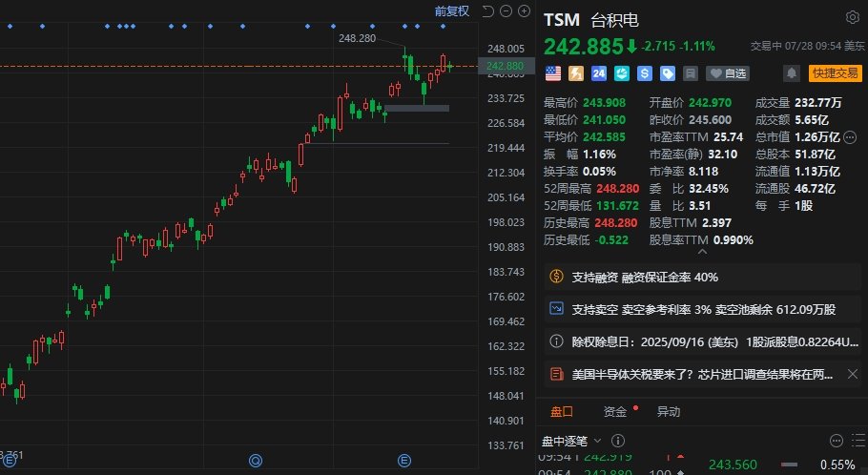Click the 昨收价 245.600 value
Viewport: 868px width, 475px height.
coord(711,119)
